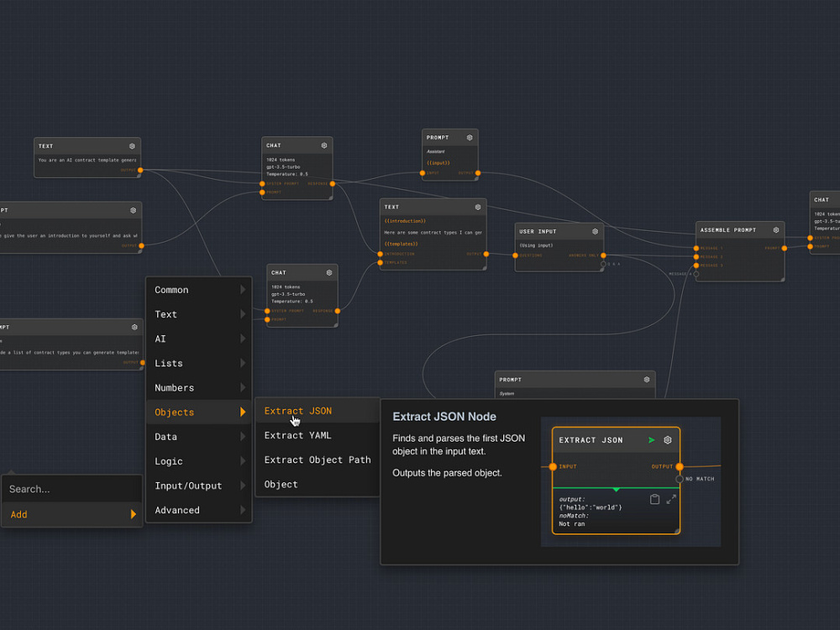
Task: Click Q&A output port on USER INPUT node
Action: [604, 264]
